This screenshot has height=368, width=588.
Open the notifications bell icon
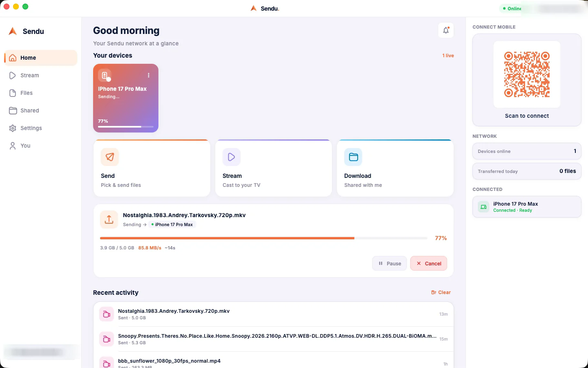point(446,30)
